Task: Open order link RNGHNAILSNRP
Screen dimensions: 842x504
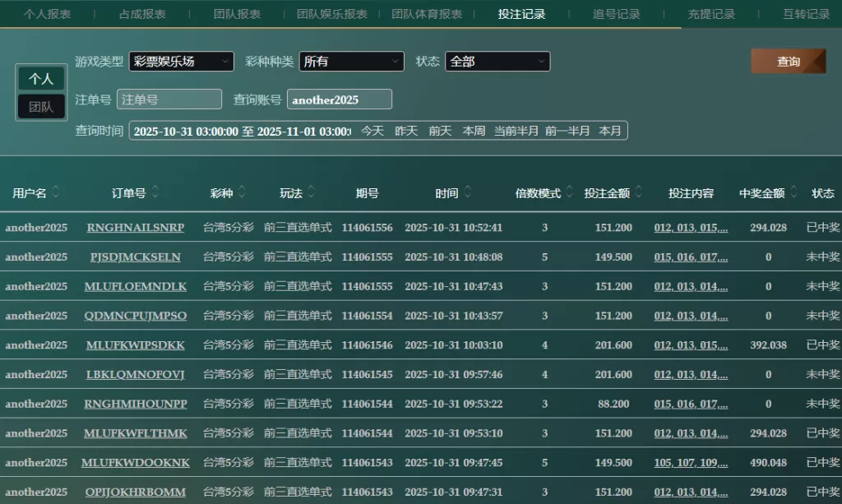Action: pos(135,228)
